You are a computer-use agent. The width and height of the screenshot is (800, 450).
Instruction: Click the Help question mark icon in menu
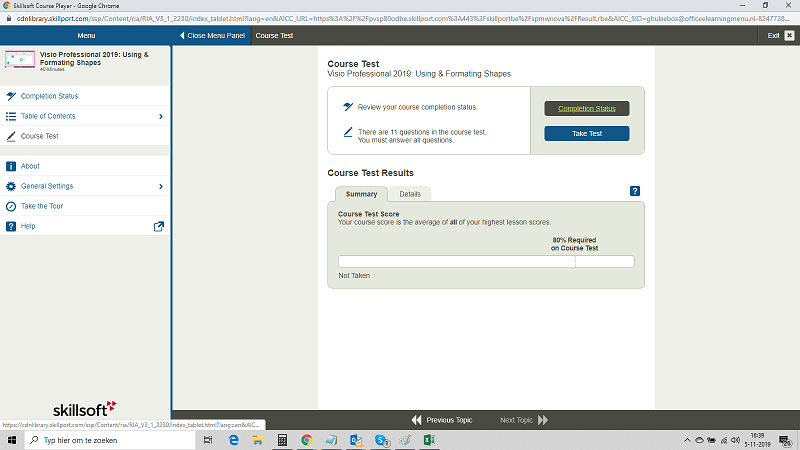pyautogui.click(x=11, y=226)
